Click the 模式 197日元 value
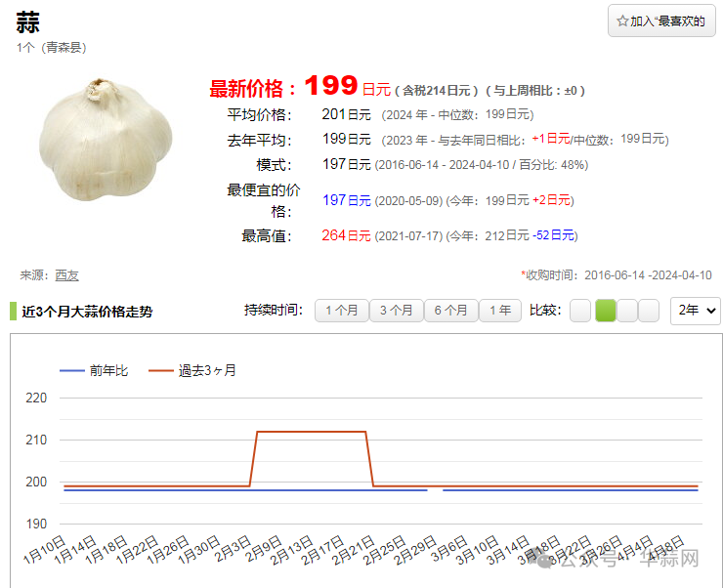723x588 pixels. click(x=346, y=164)
